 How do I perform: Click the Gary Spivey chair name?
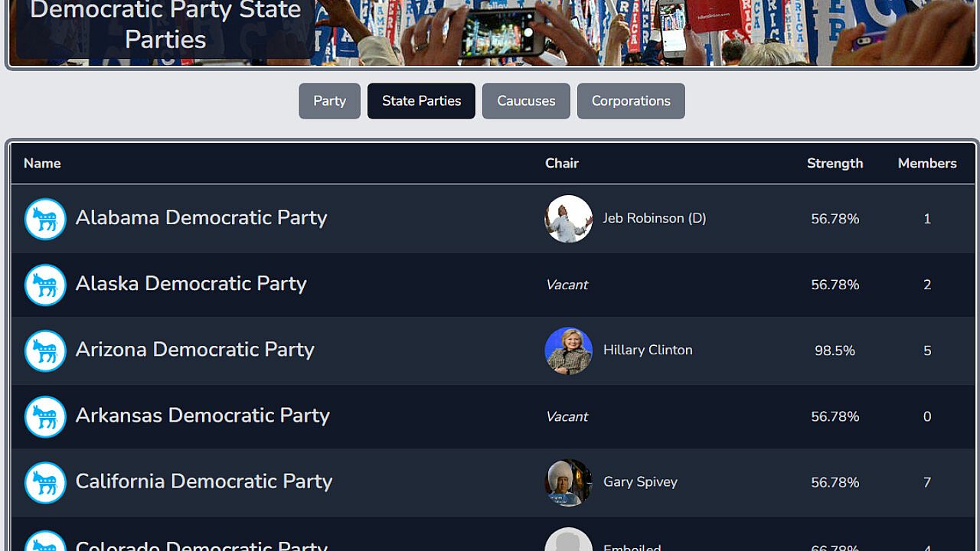[x=640, y=482]
